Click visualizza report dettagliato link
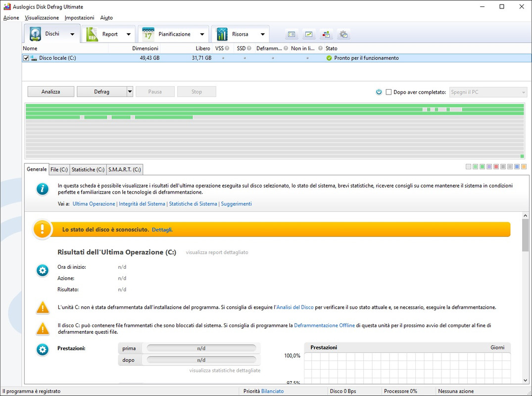The image size is (532, 396). tap(217, 252)
